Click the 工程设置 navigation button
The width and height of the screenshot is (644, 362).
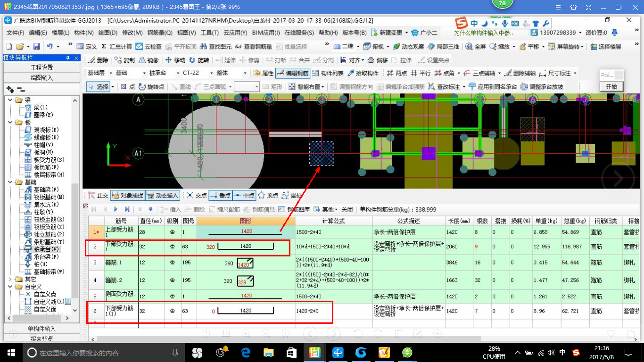pyautogui.click(x=41, y=67)
